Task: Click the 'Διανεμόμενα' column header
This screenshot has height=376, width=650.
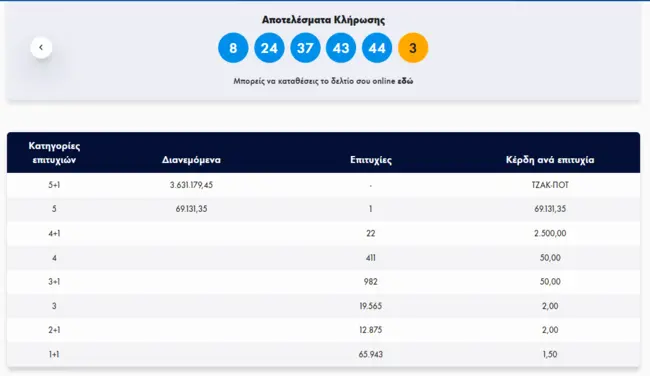Action: (x=191, y=160)
